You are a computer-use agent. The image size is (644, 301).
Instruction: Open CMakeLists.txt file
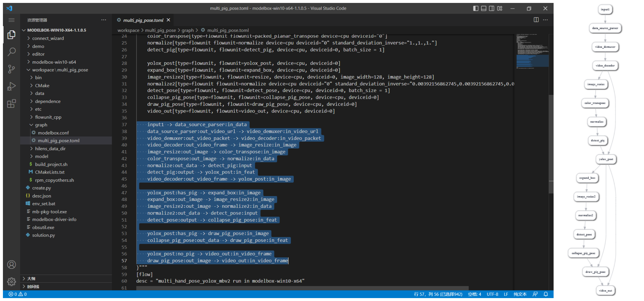66,172
